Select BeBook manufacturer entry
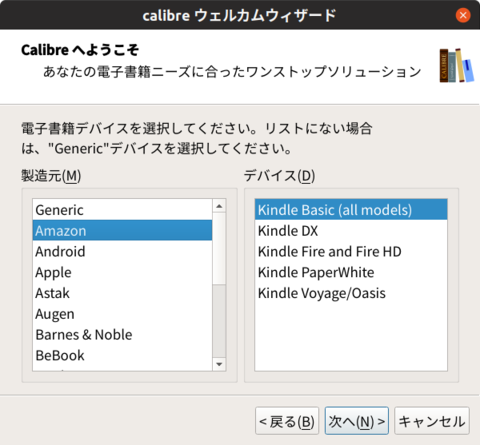Viewport: 480px width, 445px height. pos(122,355)
